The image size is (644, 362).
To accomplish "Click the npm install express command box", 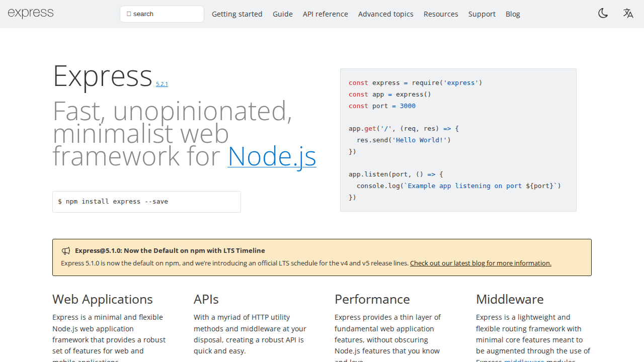I will [x=146, y=202].
